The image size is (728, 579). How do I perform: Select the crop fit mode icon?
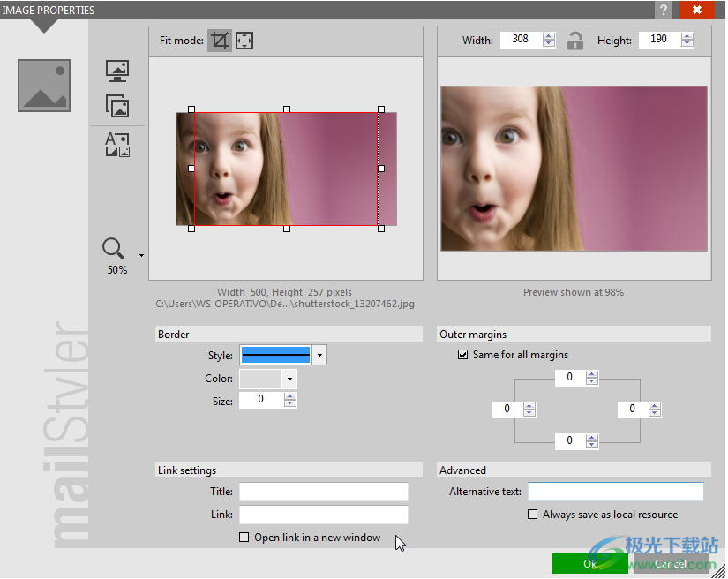220,41
